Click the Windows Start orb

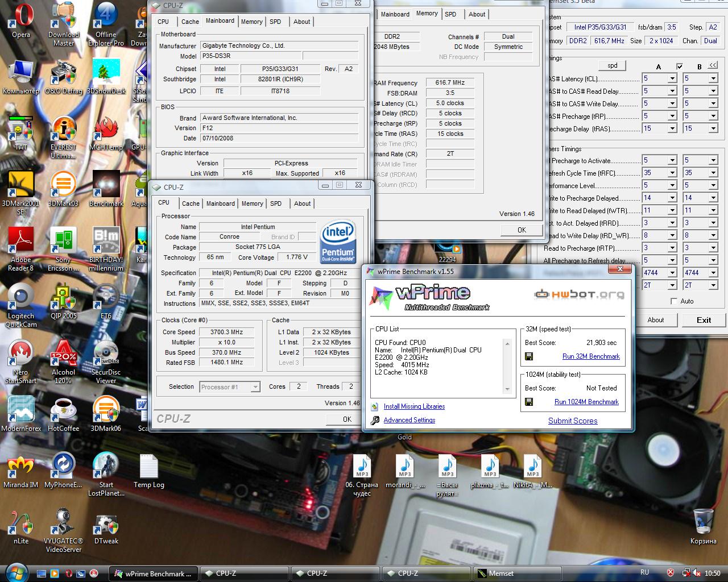15,572
